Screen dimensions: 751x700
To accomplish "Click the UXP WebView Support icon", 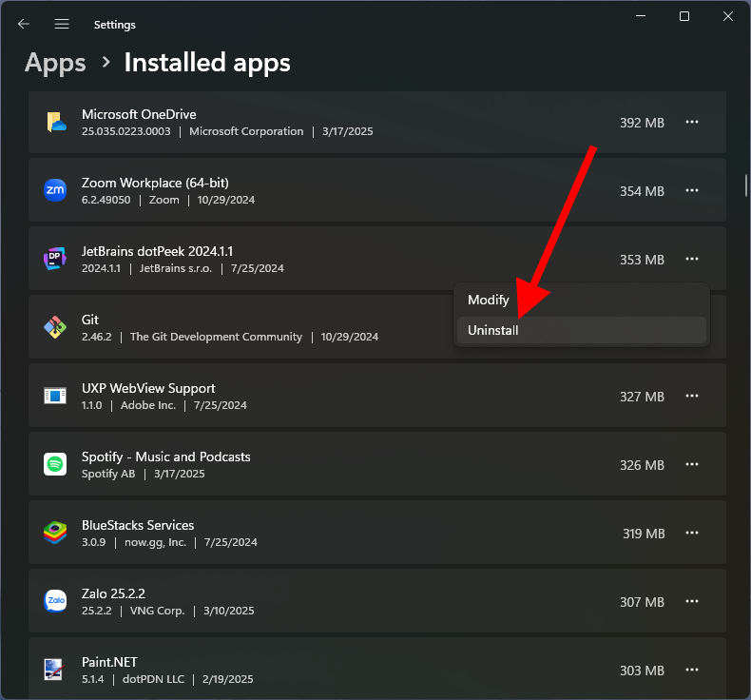I will 55,396.
